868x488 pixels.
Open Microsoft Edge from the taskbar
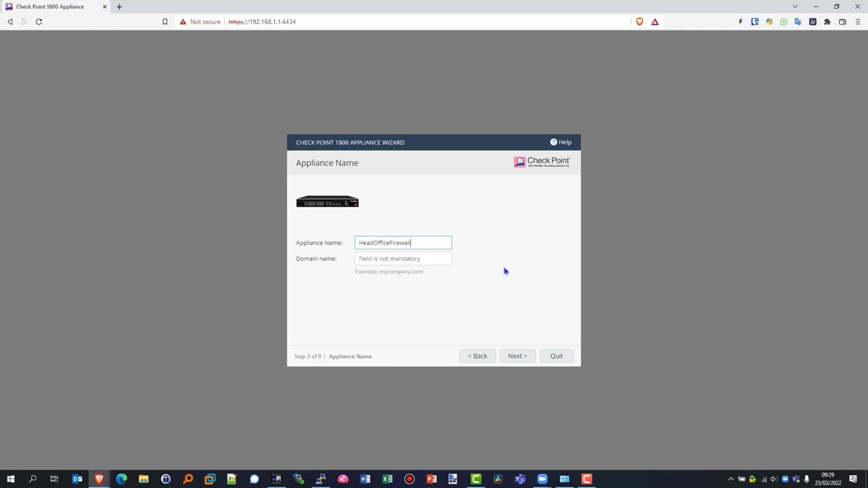(121, 479)
